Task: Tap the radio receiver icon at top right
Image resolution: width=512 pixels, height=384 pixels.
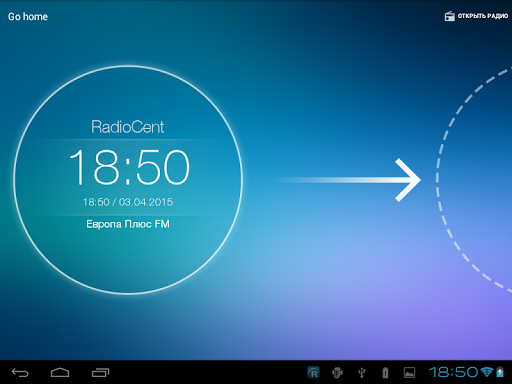Action: 450,16
